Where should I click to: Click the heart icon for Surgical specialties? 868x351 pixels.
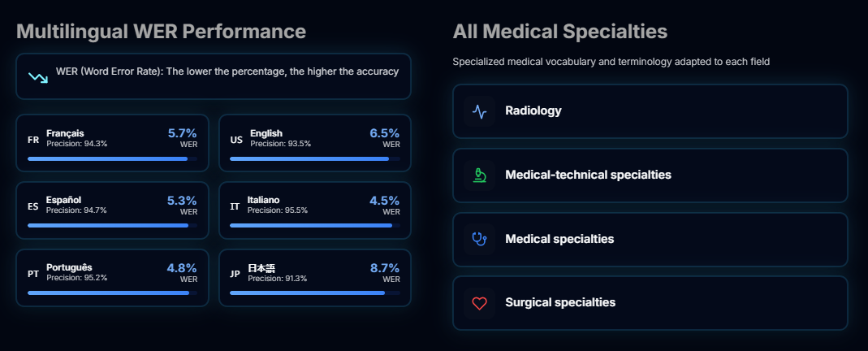480,303
